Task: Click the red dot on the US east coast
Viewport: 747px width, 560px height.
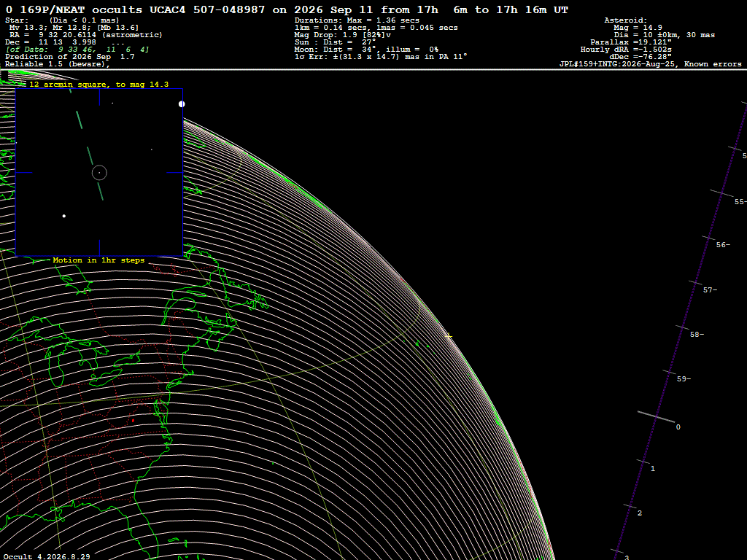Action: (133, 421)
